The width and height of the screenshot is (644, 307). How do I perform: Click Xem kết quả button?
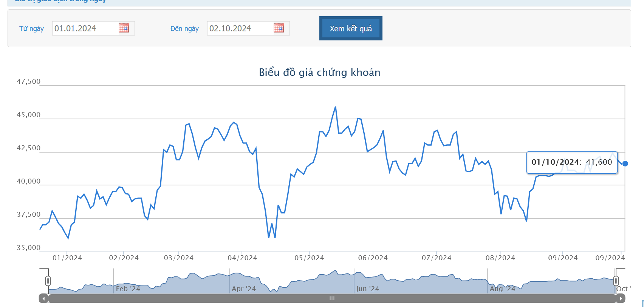tap(351, 28)
